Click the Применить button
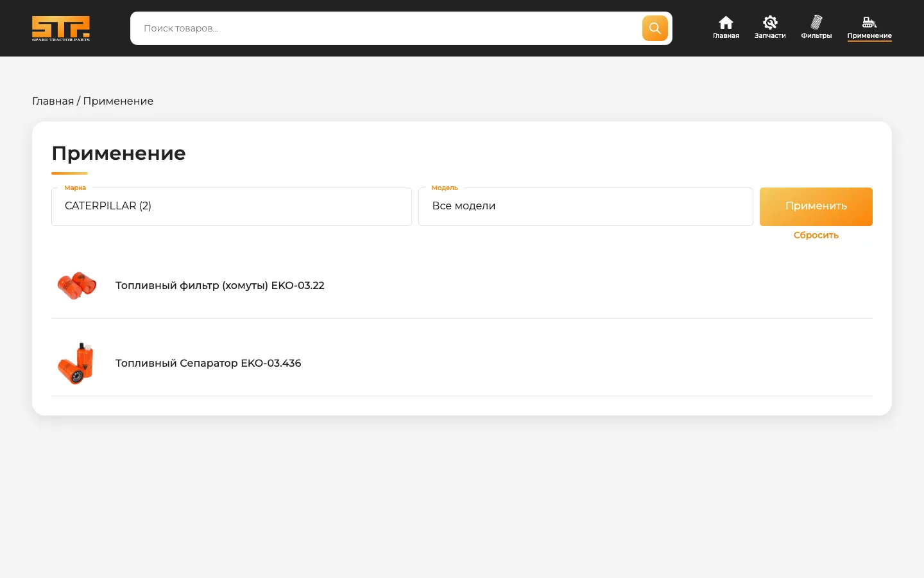This screenshot has width=924, height=578. point(816,206)
